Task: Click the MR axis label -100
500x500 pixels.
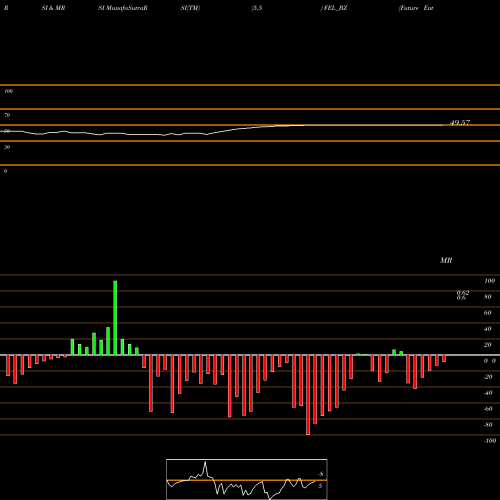Action: click(x=490, y=441)
